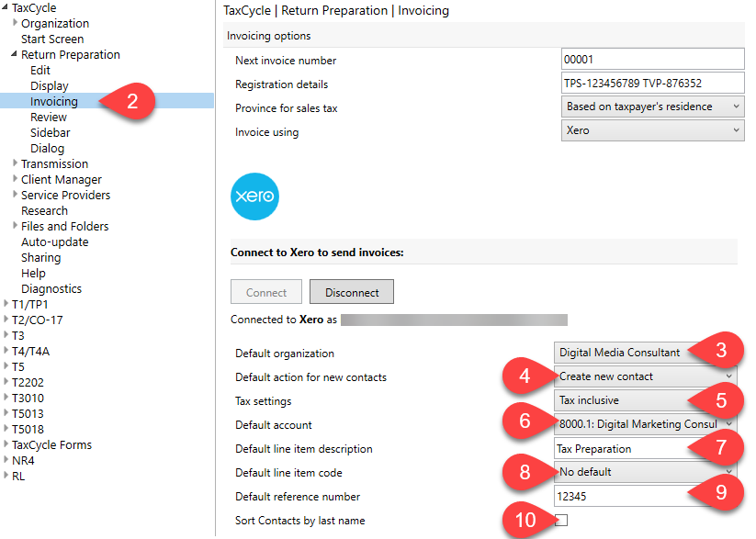Viewport: 756px width, 539px height.
Task: Click the Service Providers label in tree
Action: pos(65,196)
